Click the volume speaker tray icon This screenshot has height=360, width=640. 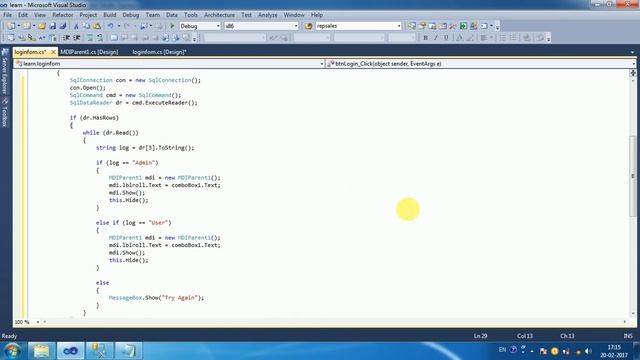point(588,351)
